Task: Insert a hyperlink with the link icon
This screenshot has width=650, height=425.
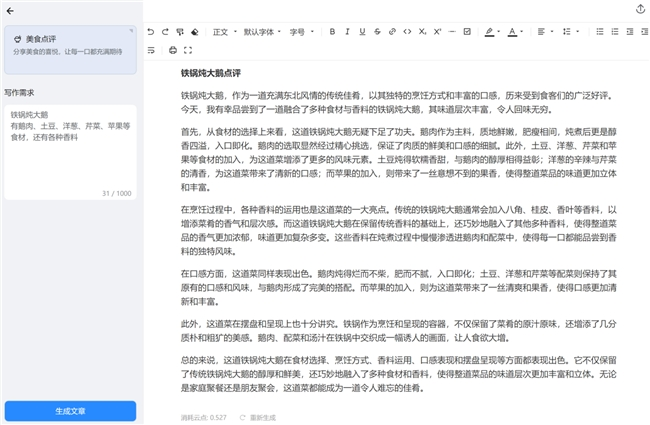Action: click(393, 32)
